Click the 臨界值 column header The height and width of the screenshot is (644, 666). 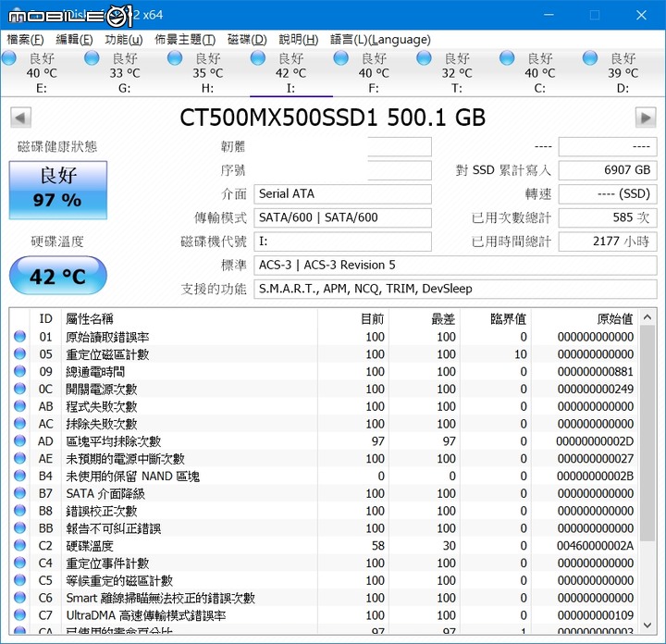[x=496, y=318]
